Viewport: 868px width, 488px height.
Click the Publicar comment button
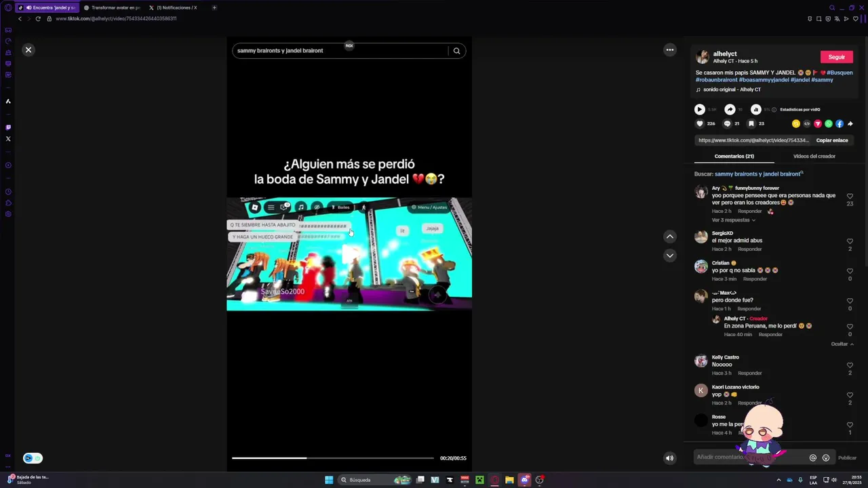click(x=847, y=458)
